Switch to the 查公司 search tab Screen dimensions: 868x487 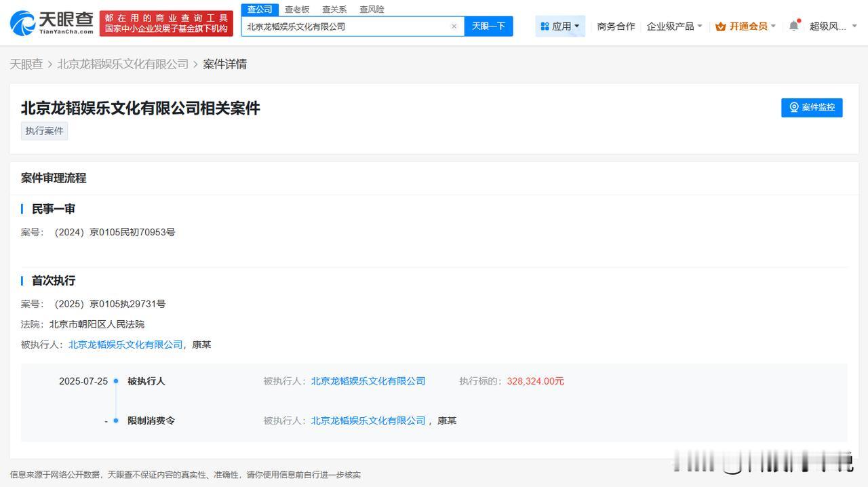pyautogui.click(x=260, y=9)
